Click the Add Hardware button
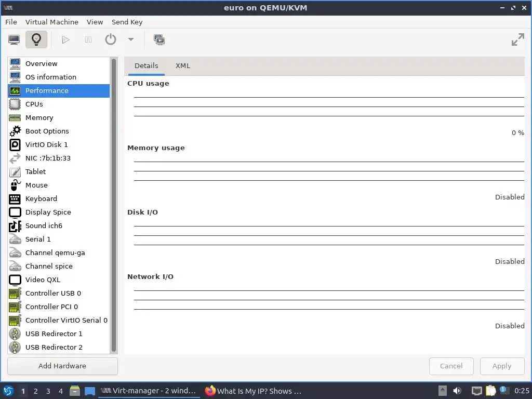The width and height of the screenshot is (532, 399). coord(62,366)
